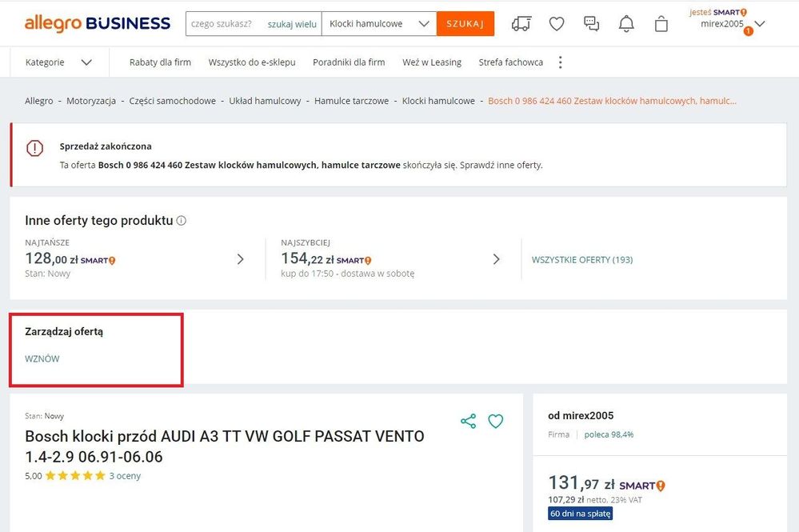Open notifications bell icon

point(626,24)
